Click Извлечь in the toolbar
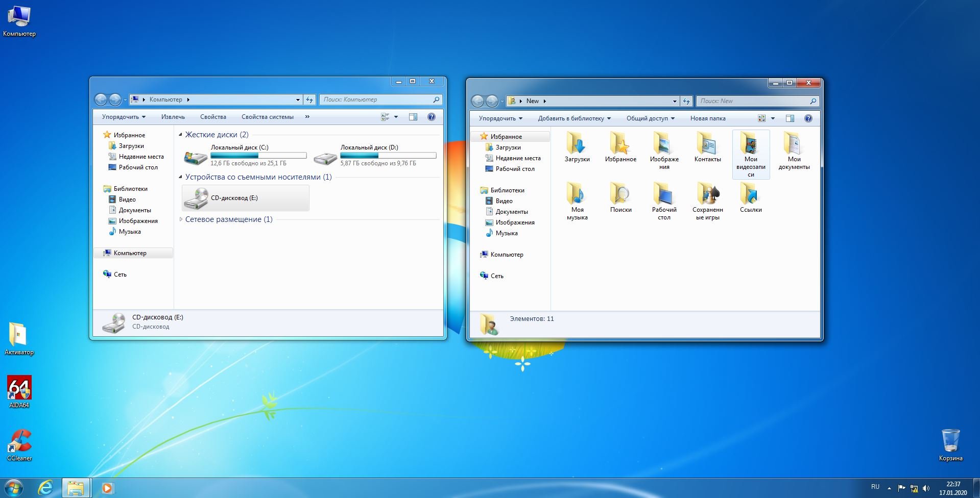The image size is (980, 498). click(x=173, y=117)
